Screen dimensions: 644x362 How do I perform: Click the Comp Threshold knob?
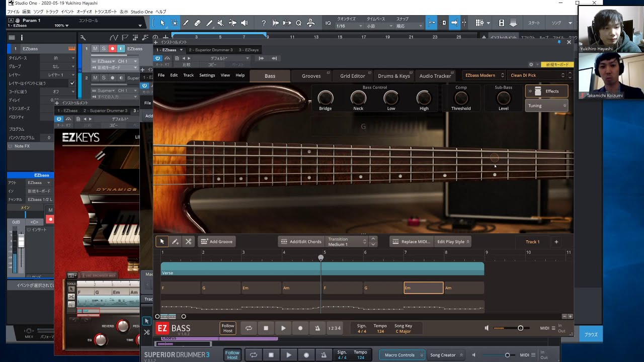[x=461, y=98]
